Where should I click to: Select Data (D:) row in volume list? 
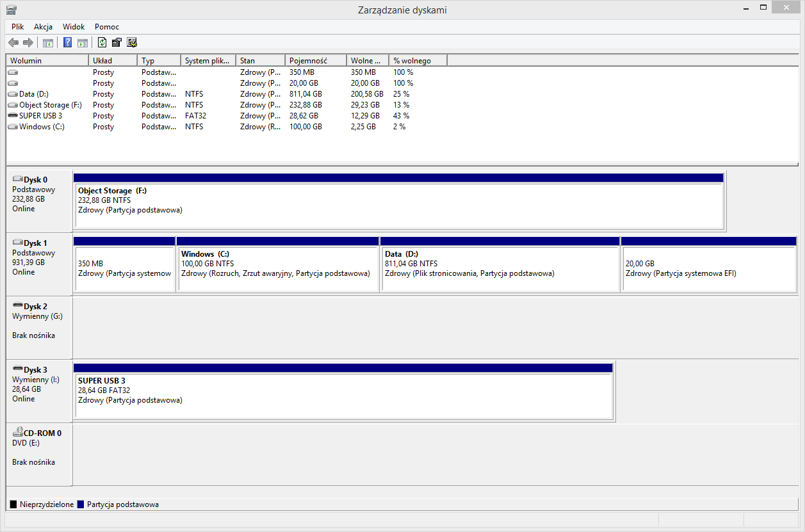pos(33,94)
